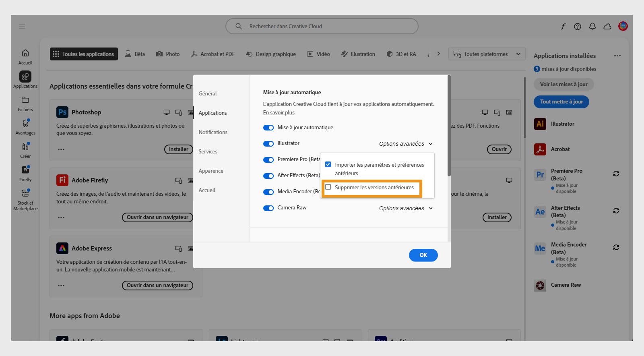Select Bêta category filter
644x356 pixels.
pyautogui.click(x=135, y=54)
